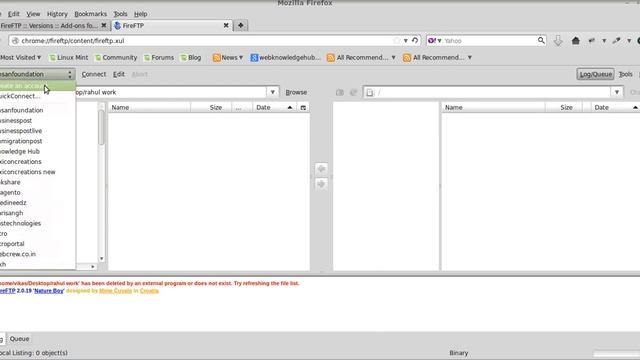
Task: Open FireFTP Tools button
Action: [x=625, y=74]
